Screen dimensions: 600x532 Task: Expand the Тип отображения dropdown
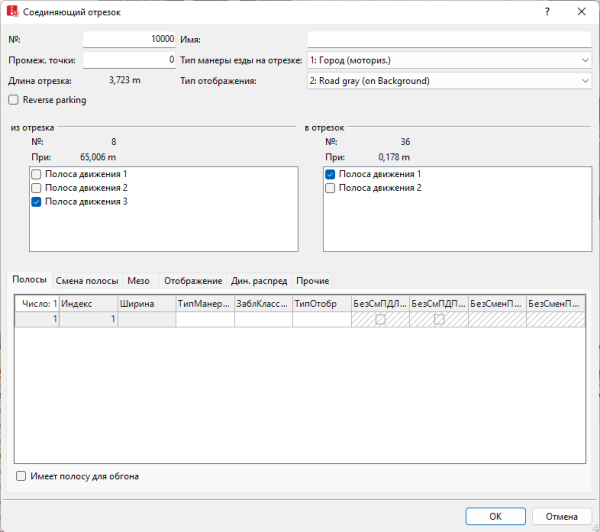pos(449,80)
